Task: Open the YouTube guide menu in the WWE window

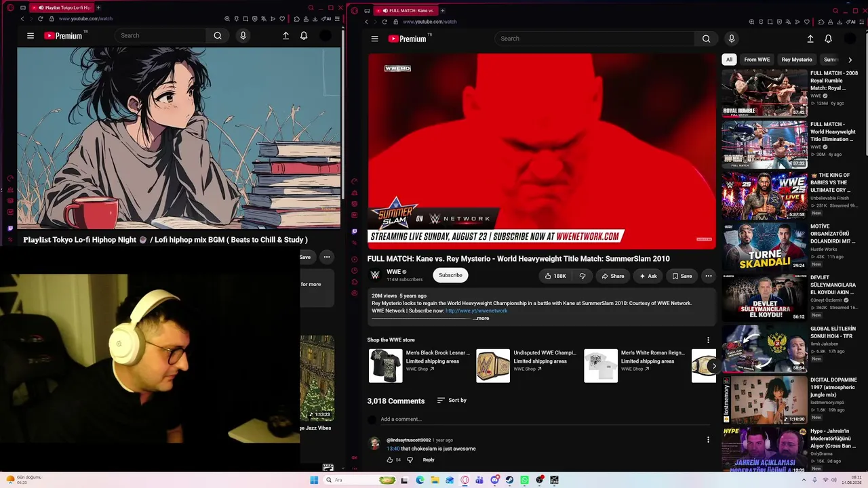Action: pyautogui.click(x=374, y=39)
